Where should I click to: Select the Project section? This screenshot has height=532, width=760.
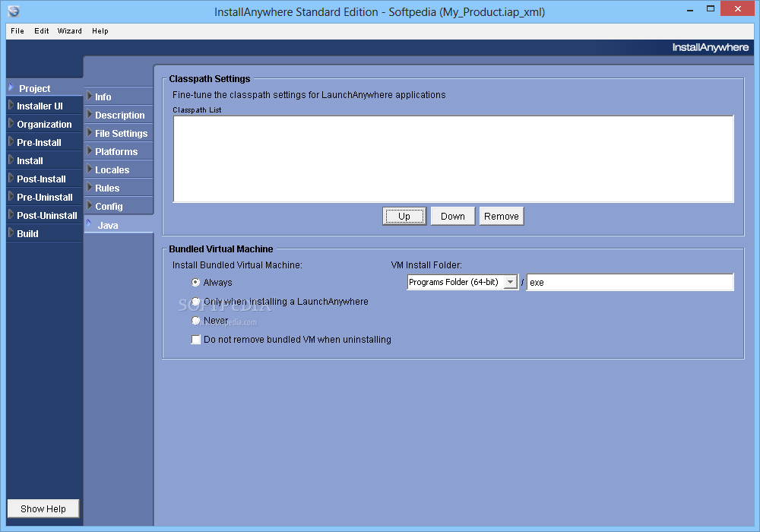[x=45, y=88]
